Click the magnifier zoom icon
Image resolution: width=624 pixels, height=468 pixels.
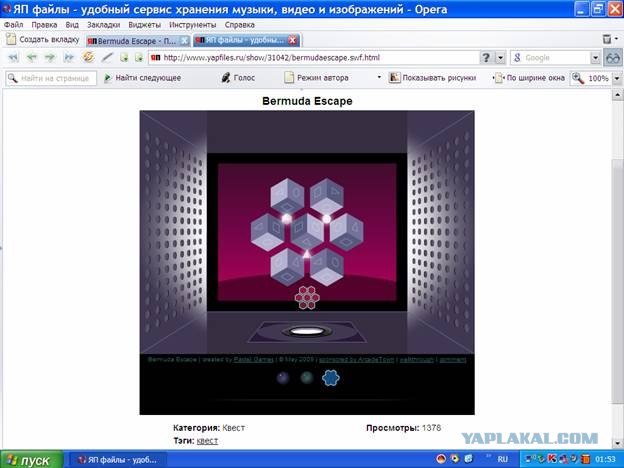[x=578, y=78]
